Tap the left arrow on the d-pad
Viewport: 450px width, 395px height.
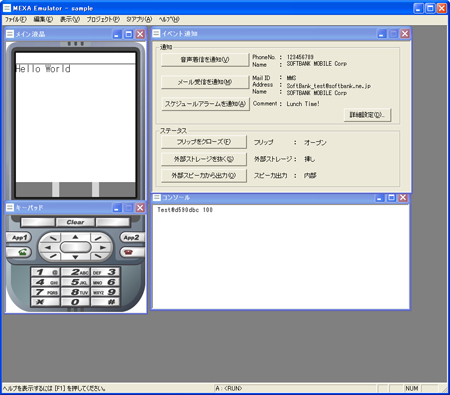(48, 247)
